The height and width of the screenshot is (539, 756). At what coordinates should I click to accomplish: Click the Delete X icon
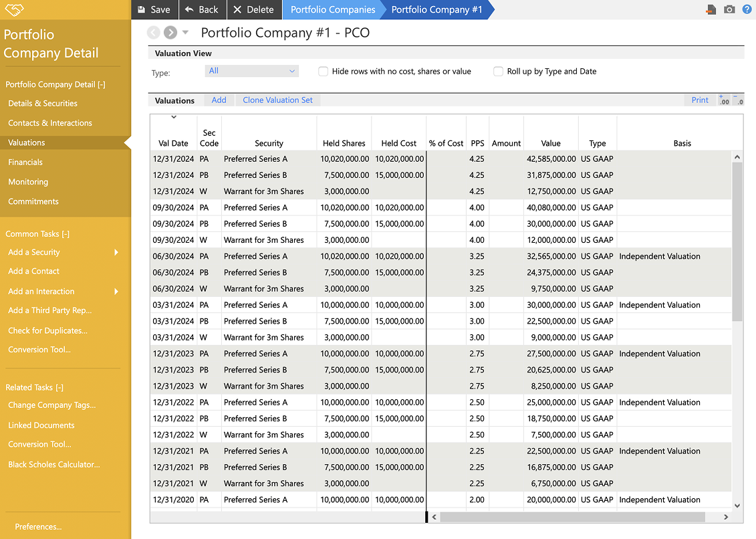tap(237, 9)
